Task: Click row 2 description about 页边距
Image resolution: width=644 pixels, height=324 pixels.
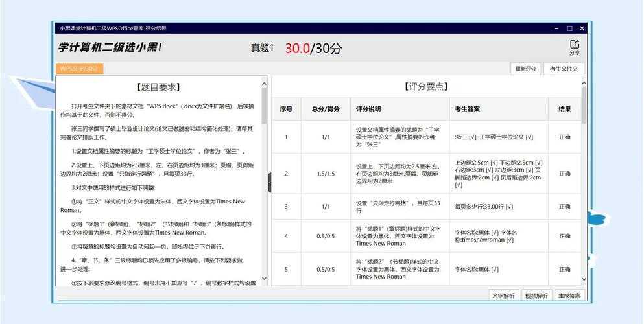Action: point(400,174)
